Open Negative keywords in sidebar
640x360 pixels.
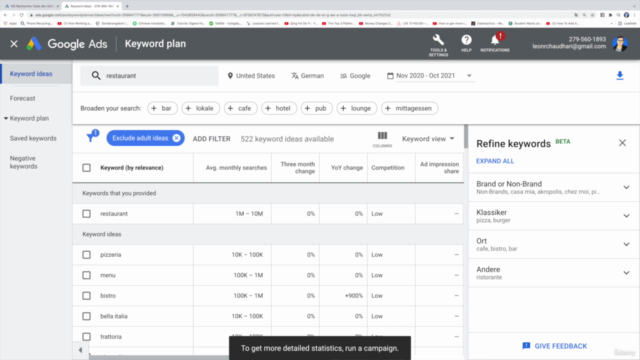23,162
